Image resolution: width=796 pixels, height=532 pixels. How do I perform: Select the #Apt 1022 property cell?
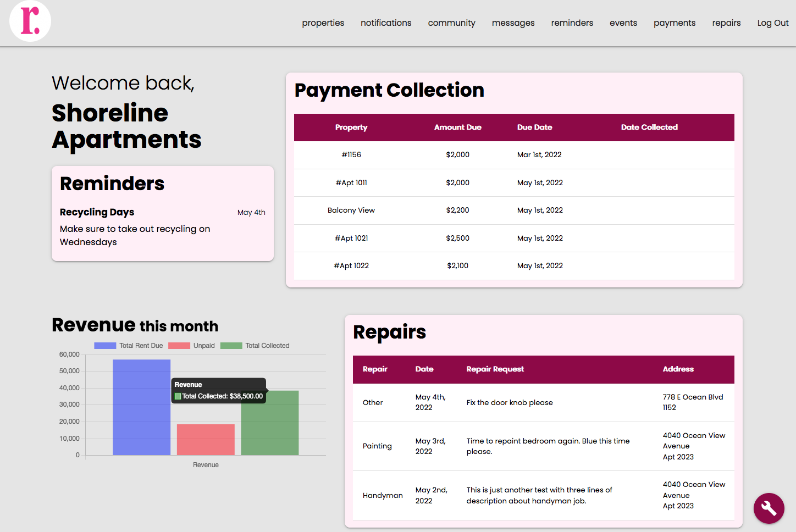(x=351, y=266)
